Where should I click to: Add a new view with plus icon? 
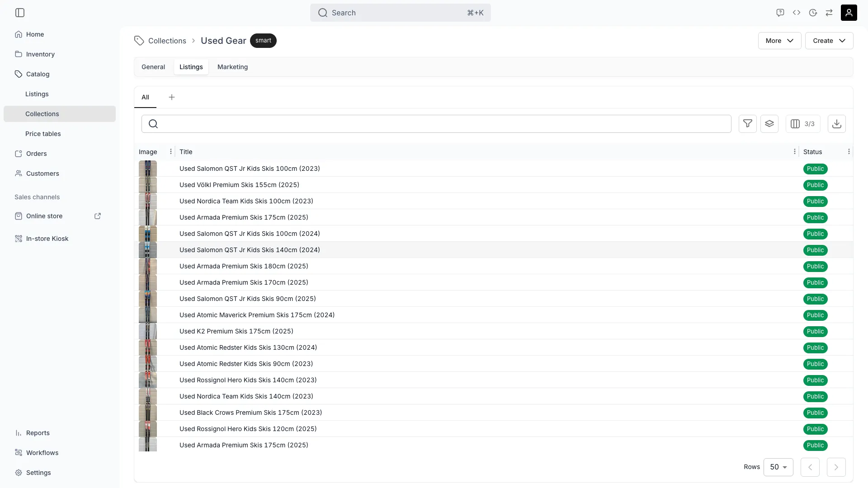(x=172, y=97)
